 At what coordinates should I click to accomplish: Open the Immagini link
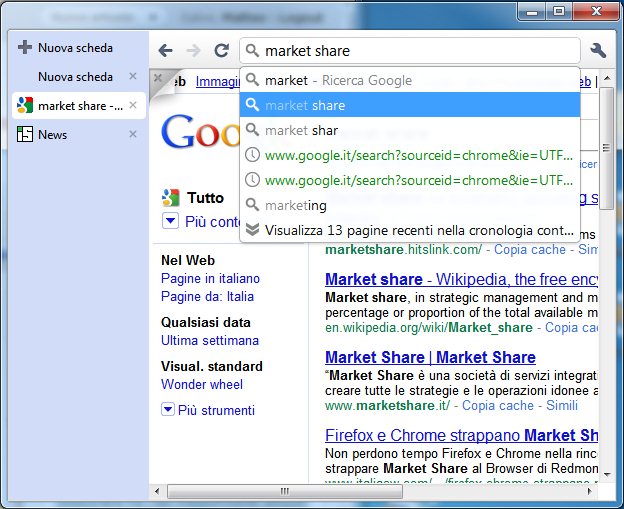(x=218, y=81)
